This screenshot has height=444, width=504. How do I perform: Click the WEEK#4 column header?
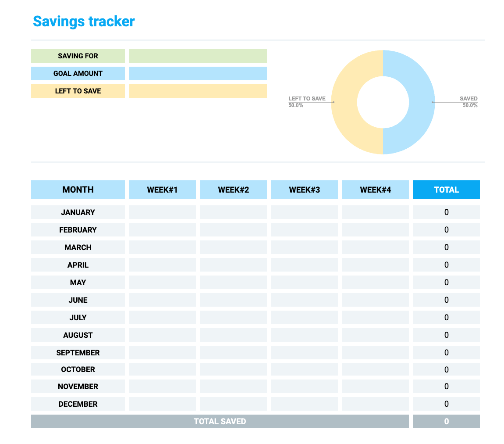376,190
